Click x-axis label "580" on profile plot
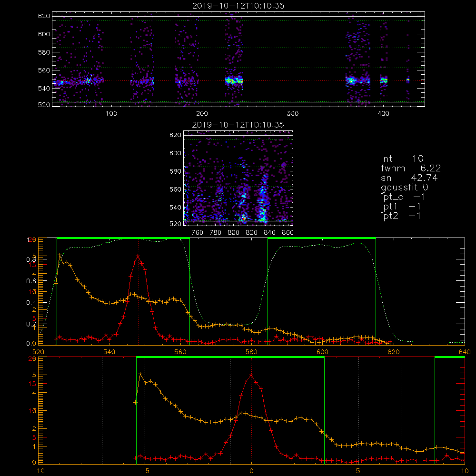The height and width of the screenshot is (476, 476). pos(251,352)
